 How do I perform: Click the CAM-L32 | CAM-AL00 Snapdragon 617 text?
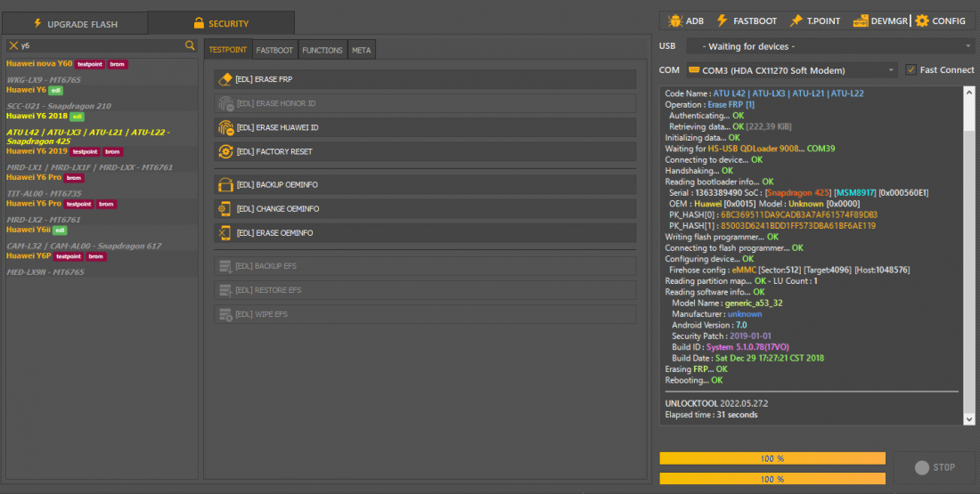point(85,246)
